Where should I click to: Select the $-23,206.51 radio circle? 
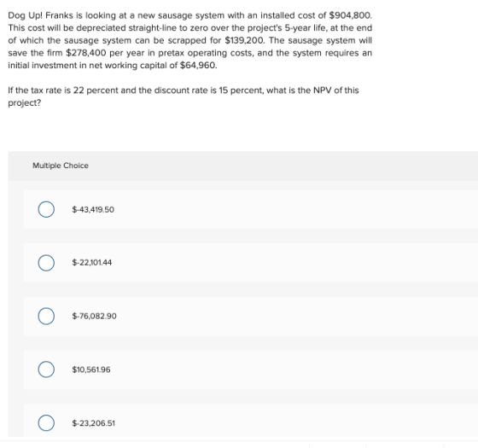click(46, 423)
